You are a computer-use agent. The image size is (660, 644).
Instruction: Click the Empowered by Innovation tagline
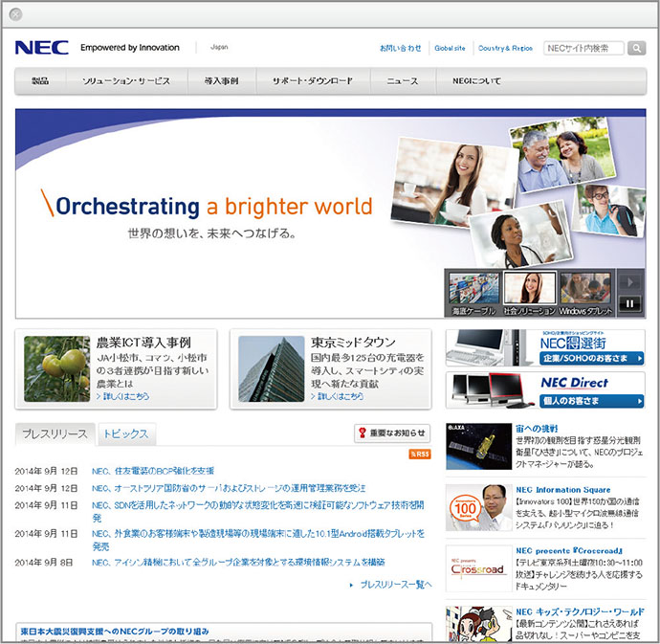(130, 48)
